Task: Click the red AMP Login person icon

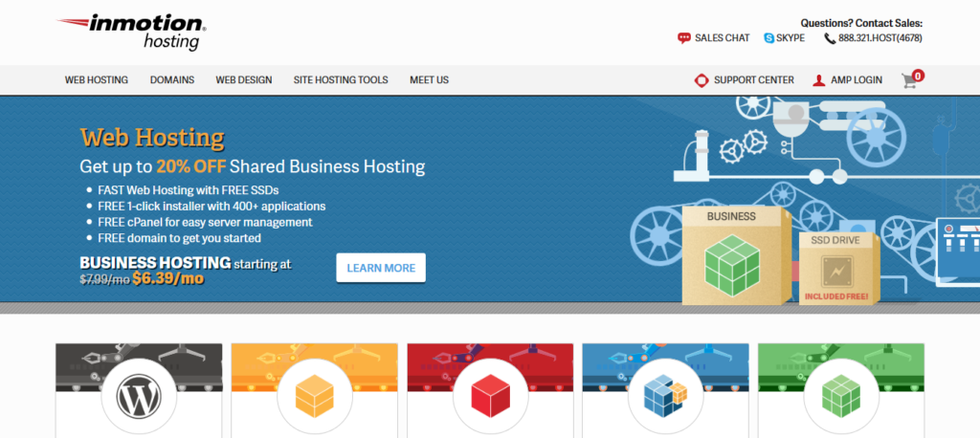Action: 819,80
